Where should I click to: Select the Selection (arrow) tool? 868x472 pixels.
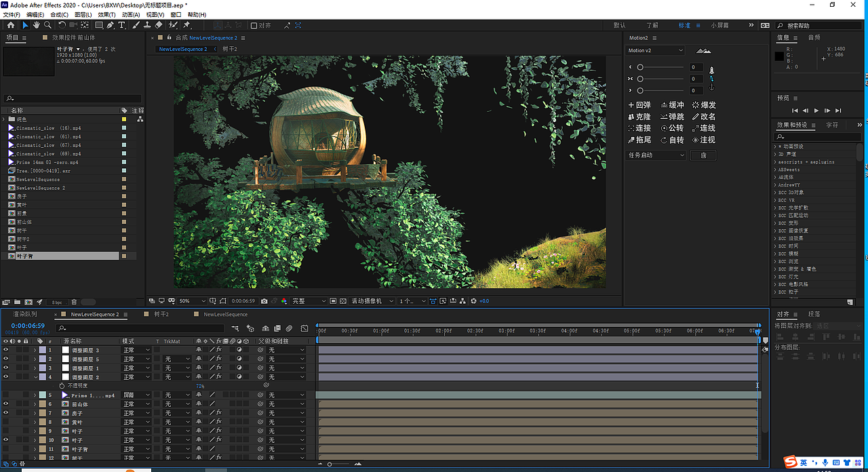26,25
